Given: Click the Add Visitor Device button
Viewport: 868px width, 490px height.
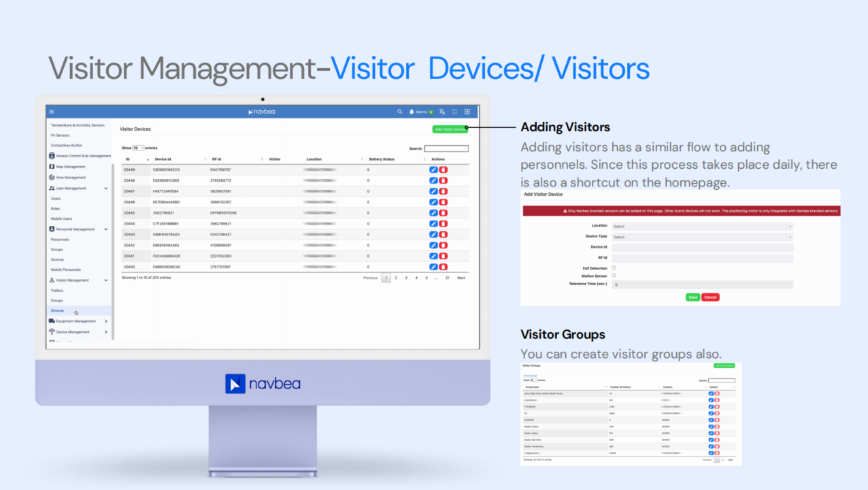Looking at the screenshot, I should pos(450,129).
